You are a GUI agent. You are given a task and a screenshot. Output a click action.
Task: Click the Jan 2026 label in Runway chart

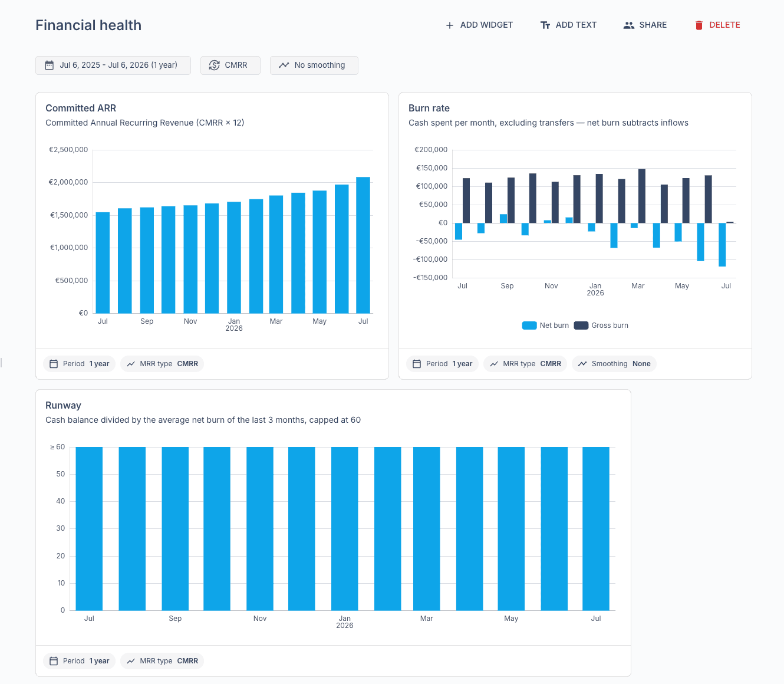click(345, 622)
